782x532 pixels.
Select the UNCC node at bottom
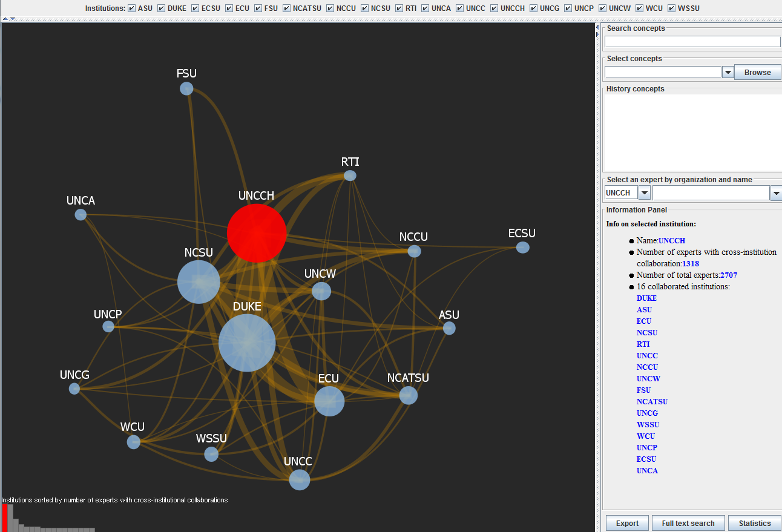pyautogui.click(x=299, y=480)
